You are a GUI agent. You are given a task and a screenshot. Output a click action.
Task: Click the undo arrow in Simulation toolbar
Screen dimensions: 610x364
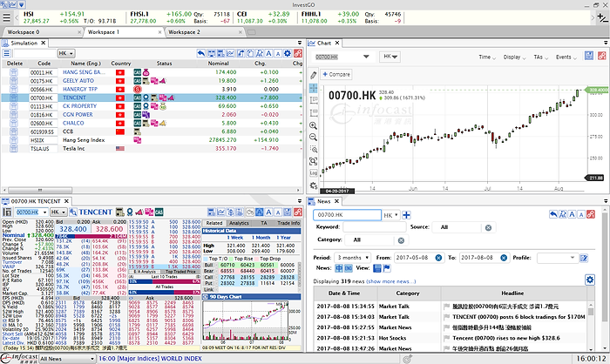(201, 54)
